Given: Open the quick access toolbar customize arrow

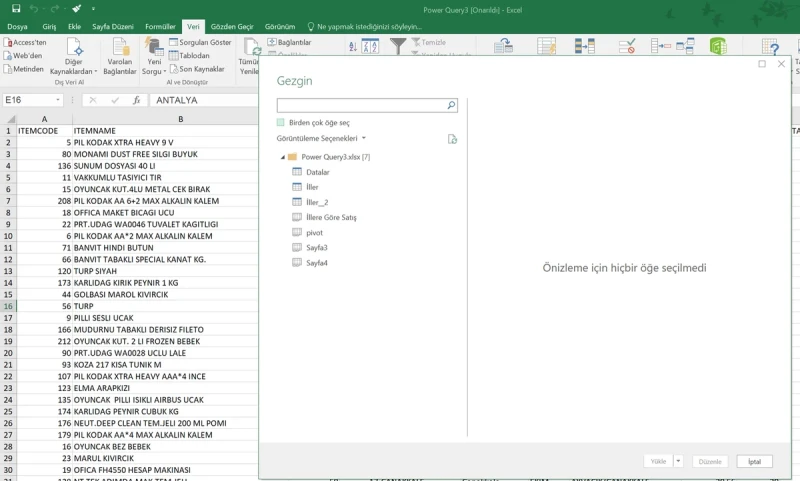Looking at the screenshot, I should 93,9.
